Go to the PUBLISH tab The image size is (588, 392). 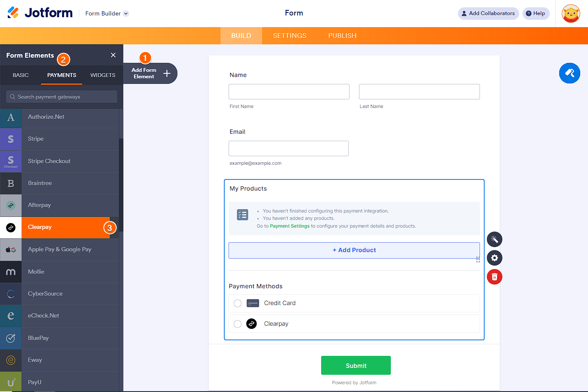pyautogui.click(x=342, y=36)
